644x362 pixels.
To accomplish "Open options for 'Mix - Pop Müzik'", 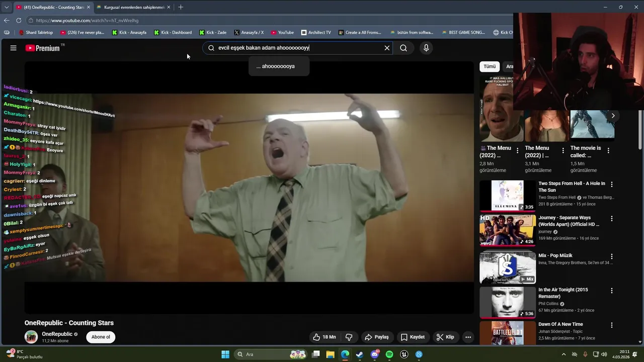I will (x=612, y=256).
